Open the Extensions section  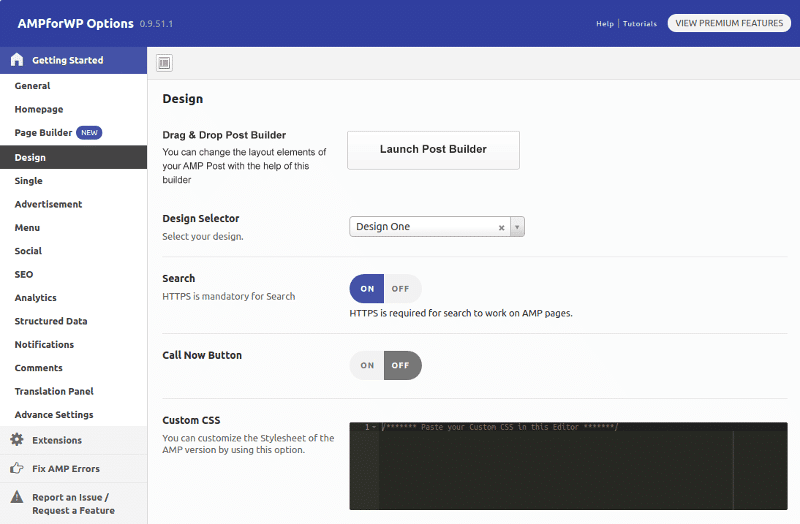pos(73,440)
